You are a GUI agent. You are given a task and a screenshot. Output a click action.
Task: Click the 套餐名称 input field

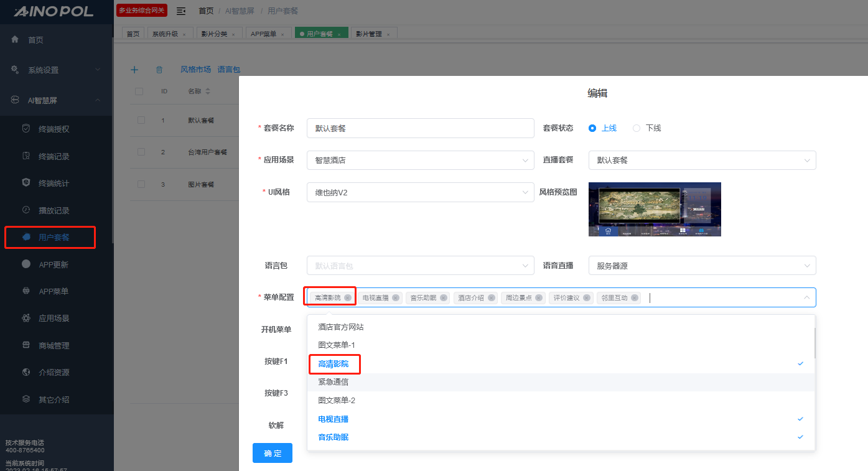click(x=420, y=128)
